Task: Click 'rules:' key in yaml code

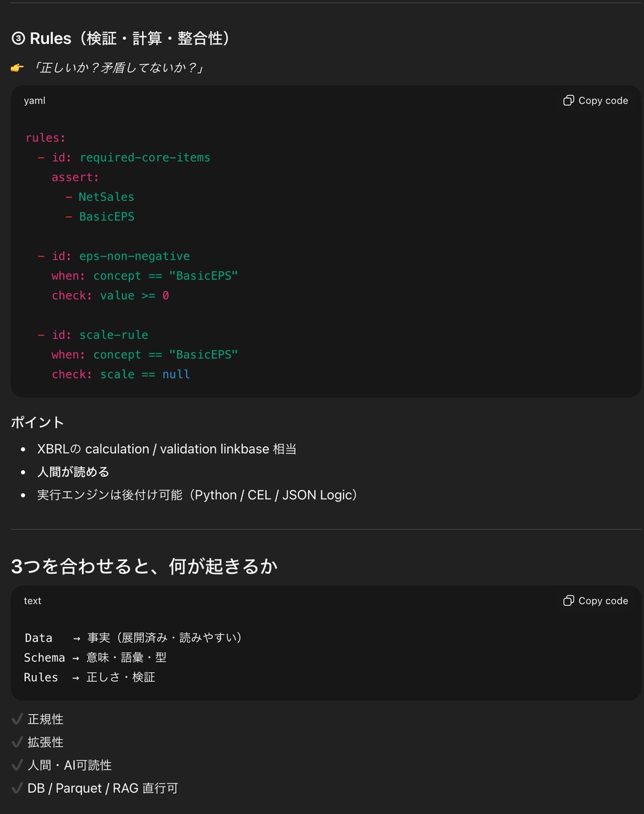Action: point(45,138)
